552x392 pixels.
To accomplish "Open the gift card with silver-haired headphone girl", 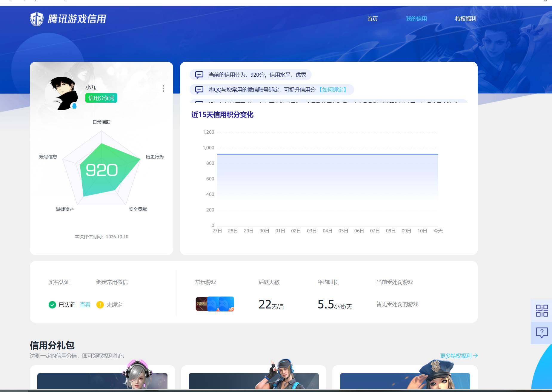I will click(x=102, y=377).
